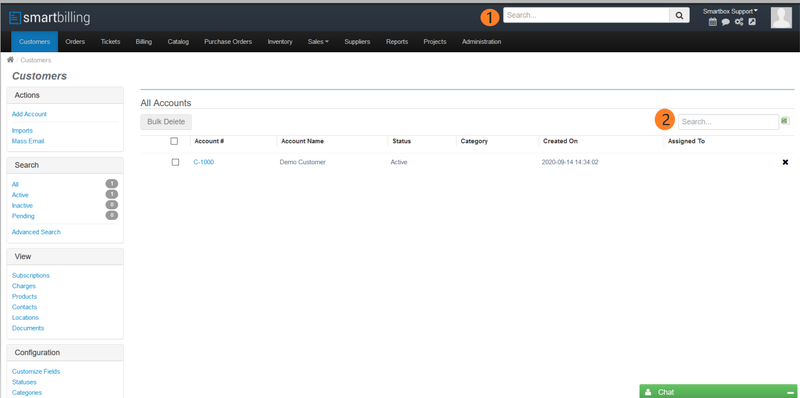Click the Add Account link
The image size is (800, 398).
click(29, 114)
